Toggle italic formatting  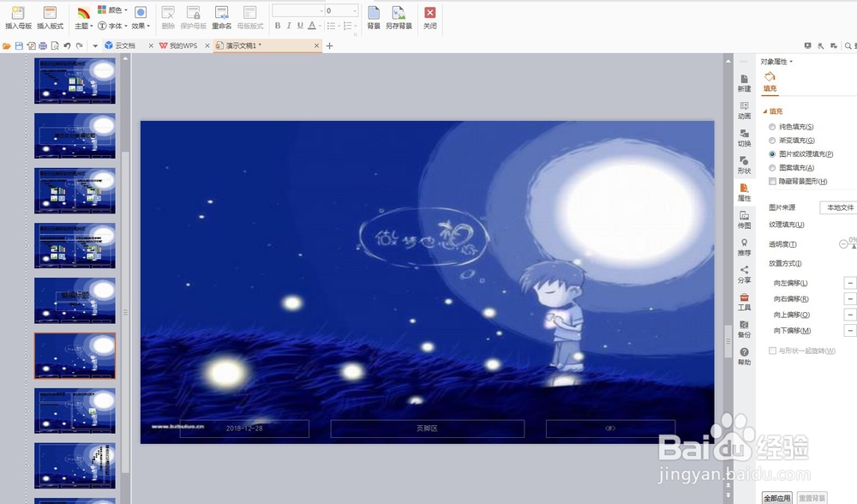(289, 26)
